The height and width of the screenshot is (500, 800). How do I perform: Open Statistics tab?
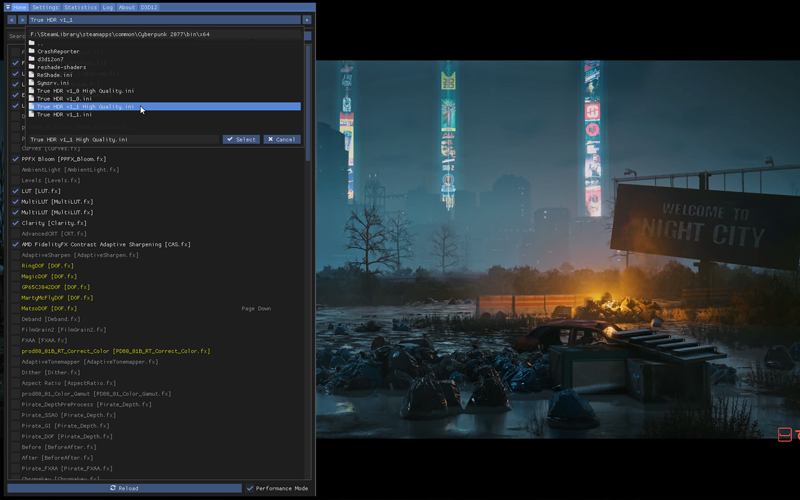point(81,7)
